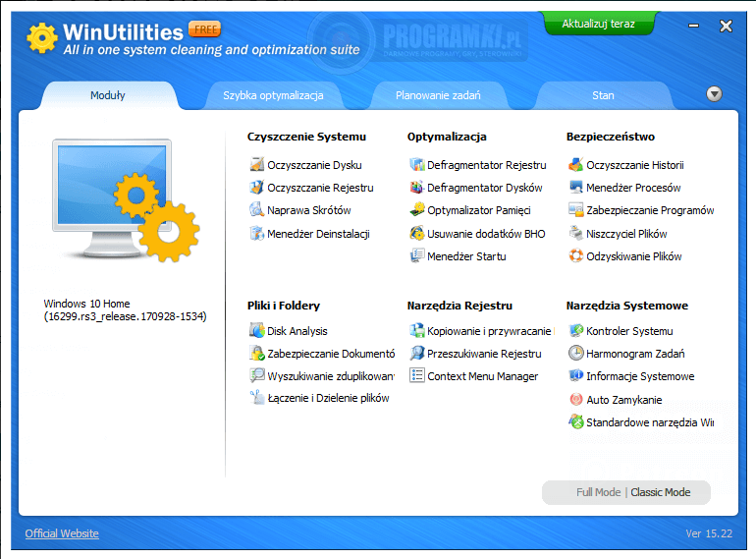
Task: Click the Zabezpieczanie Programów icon
Action: click(575, 210)
